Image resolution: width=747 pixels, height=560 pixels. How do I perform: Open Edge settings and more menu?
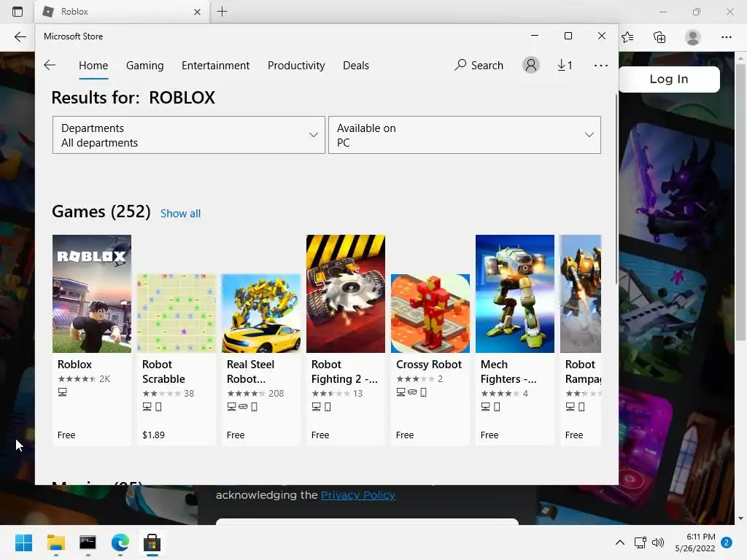(726, 37)
